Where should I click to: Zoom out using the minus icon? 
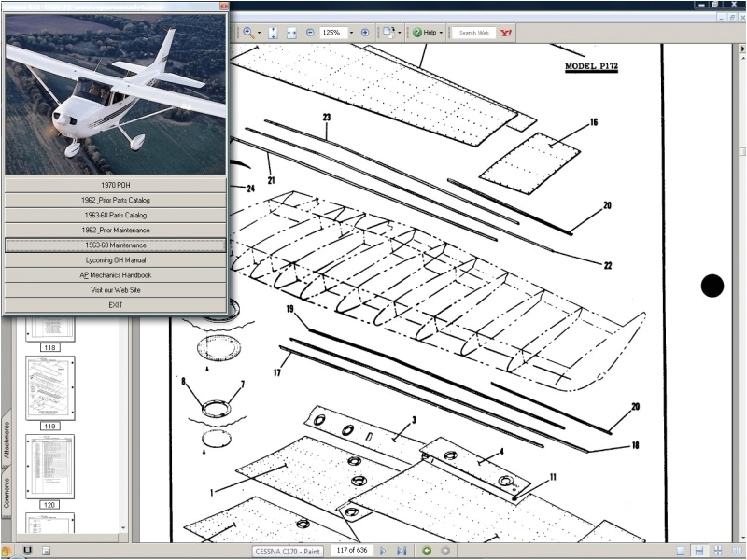click(x=310, y=31)
